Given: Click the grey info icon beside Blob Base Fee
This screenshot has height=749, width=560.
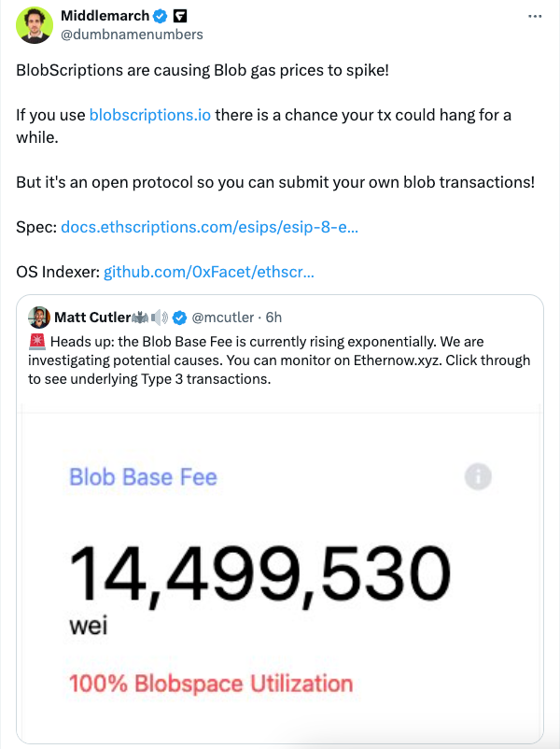Looking at the screenshot, I should (x=478, y=476).
